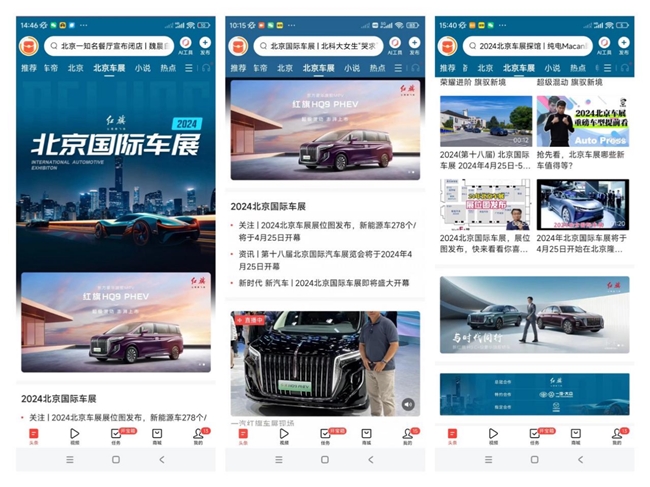Open 任务 in the 15:40 screen bottom bar
Viewport: 650px width, 487px height.
click(534, 436)
